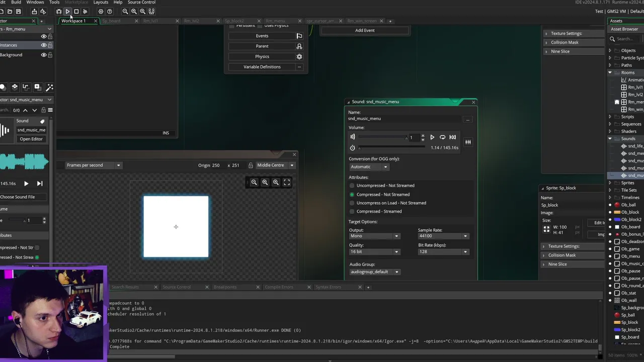Click the sound playback position slider
644x362 pixels.
392,148
